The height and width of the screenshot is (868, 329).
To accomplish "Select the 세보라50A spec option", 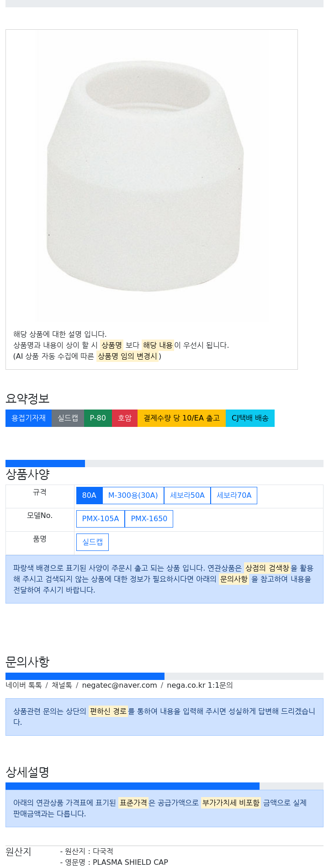I will tap(187, 496).
